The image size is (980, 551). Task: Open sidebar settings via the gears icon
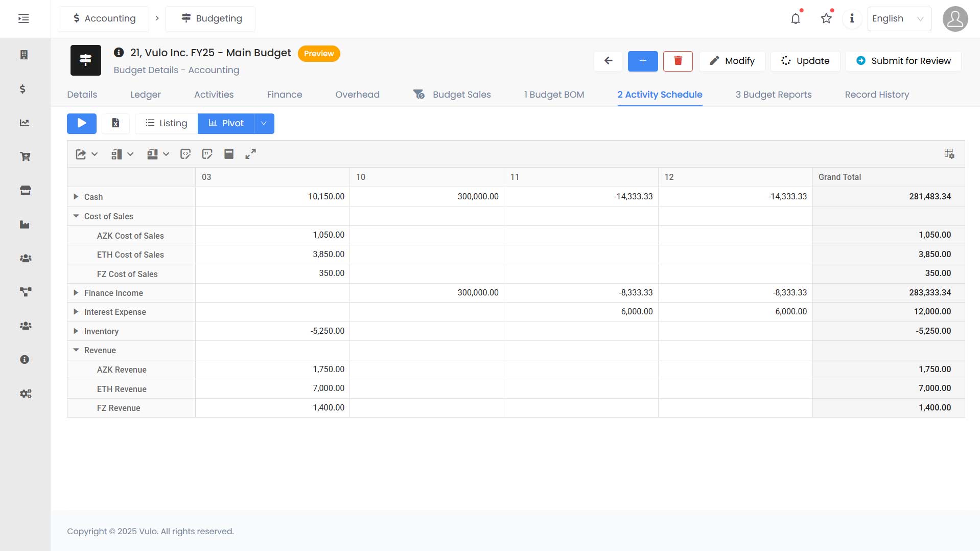pos(24,394)
